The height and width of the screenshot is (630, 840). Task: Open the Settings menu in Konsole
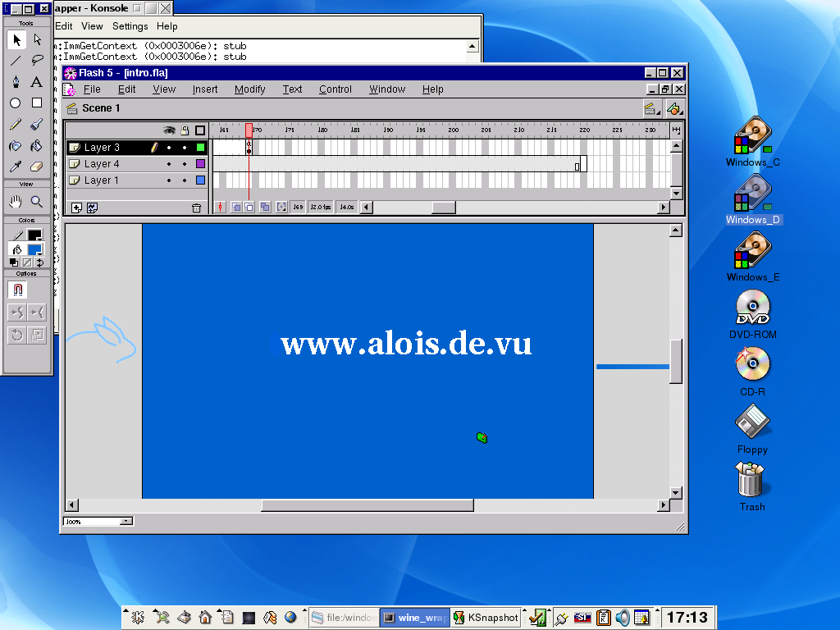130,26
